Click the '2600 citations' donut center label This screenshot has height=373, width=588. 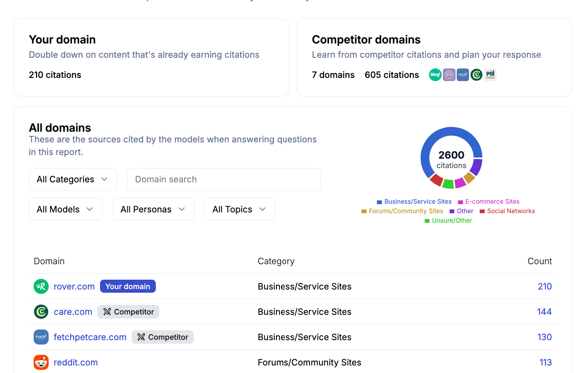[x=451, y=159]
